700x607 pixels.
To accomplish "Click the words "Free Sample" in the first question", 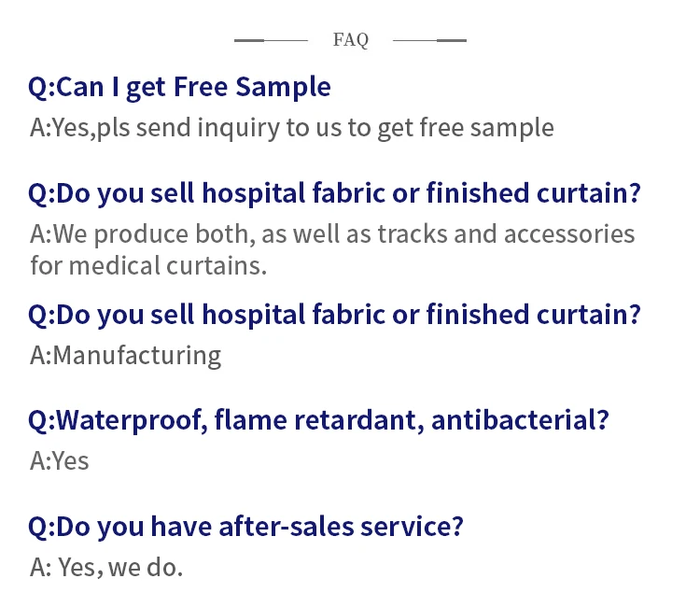I will coord(275,87).
